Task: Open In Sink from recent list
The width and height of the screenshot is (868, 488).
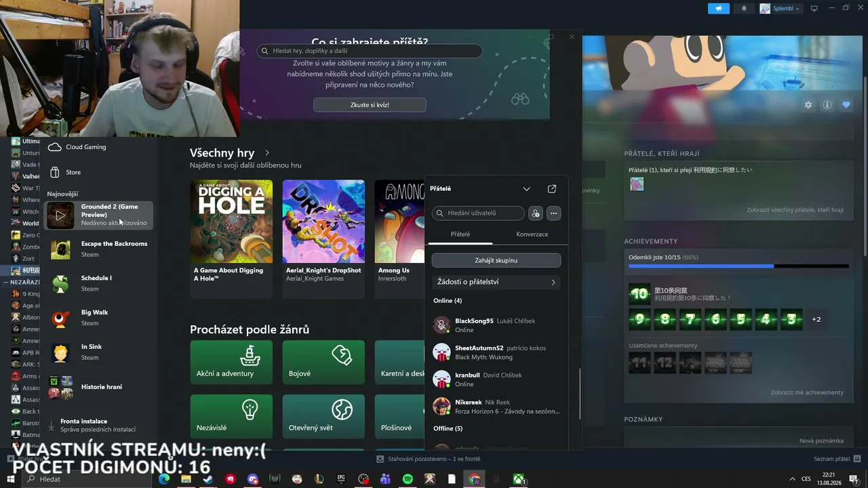Action: 99,352
